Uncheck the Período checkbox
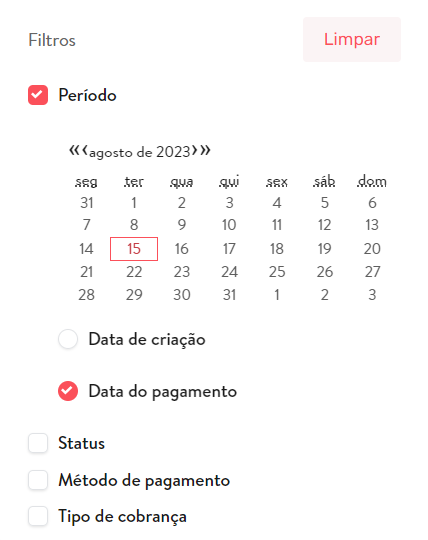The height and width of the screenshot is (540, 428). 38,95
